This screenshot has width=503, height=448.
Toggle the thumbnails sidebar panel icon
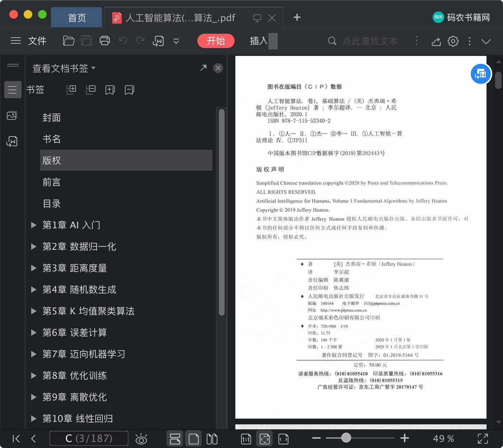click(12, 116)
